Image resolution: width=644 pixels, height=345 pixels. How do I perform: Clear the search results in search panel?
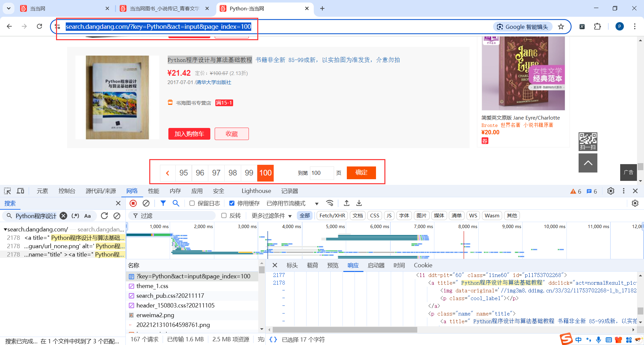pyautogui.click(x=117, y=216)
